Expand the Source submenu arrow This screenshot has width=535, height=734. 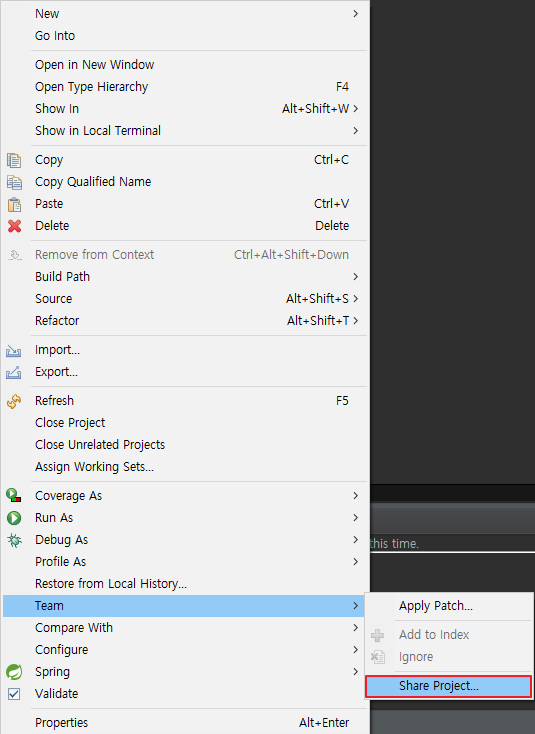(356, 299)
